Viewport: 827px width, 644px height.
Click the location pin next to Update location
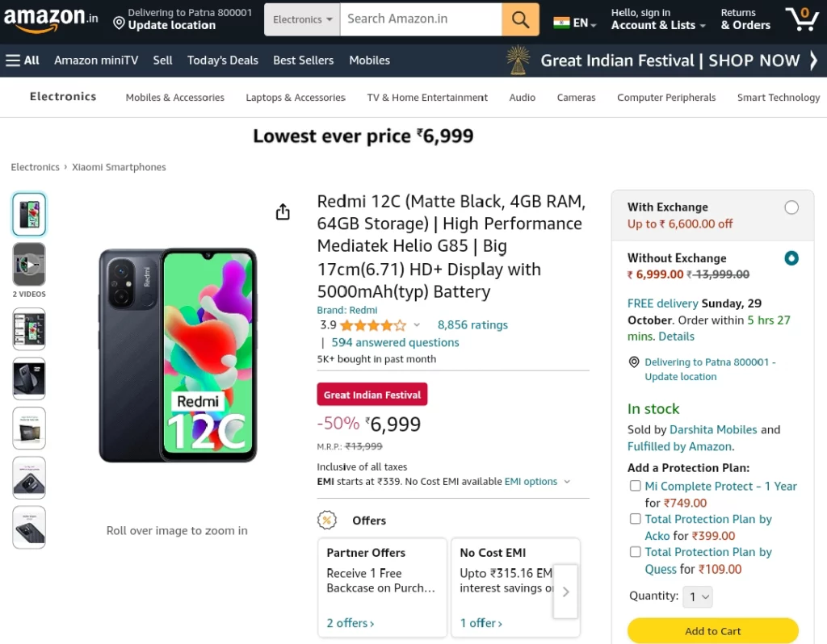120,23
